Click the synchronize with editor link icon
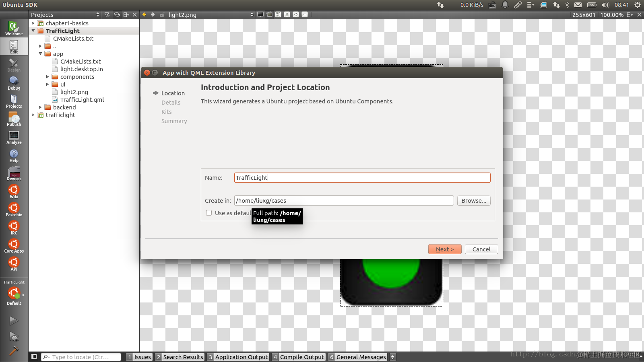644x362 pixels. pos(117,14)
